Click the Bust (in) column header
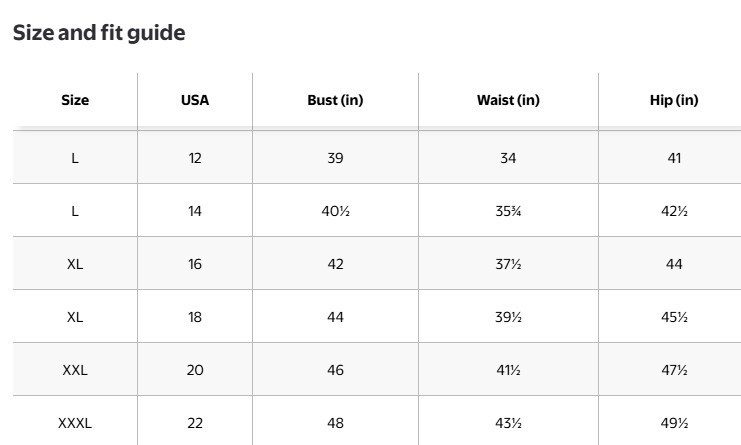 point(335,100)
